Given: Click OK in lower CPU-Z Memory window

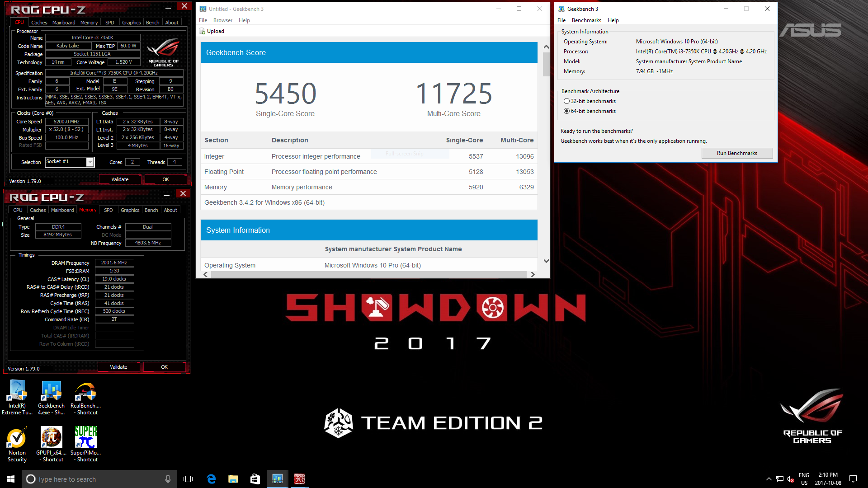Looking at the screenshot, I should [165, 367].
